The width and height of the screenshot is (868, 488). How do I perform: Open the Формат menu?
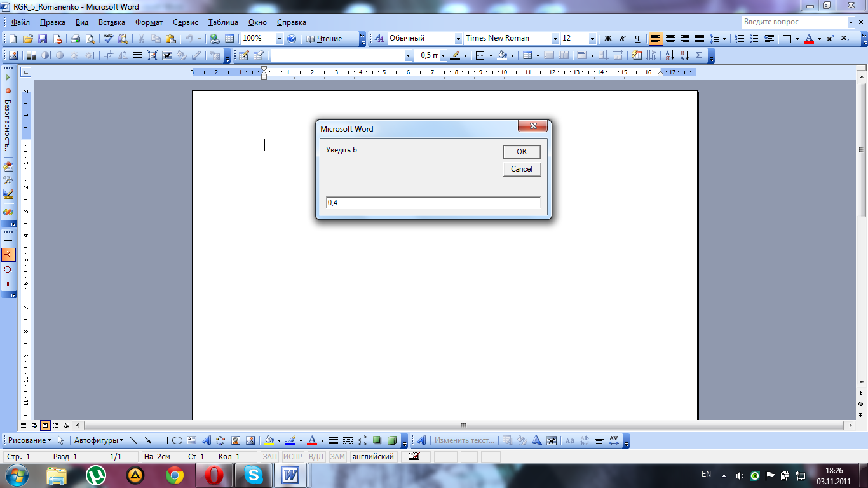coord(149,22)
